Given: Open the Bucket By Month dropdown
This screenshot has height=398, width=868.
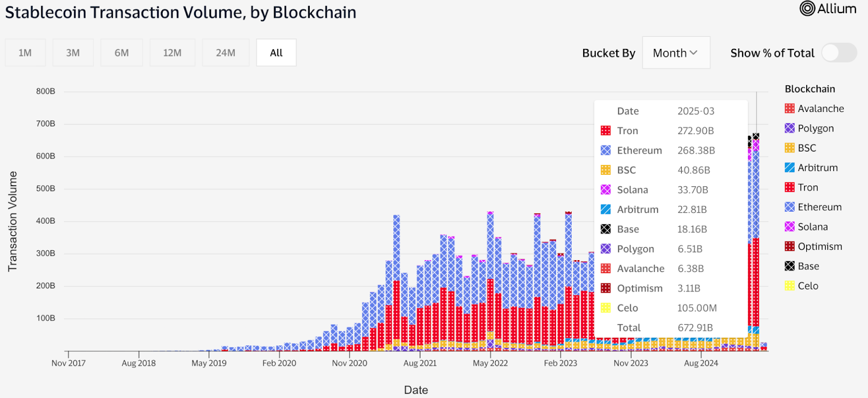Looking at the screenshot, I should (x=675, y=53).
